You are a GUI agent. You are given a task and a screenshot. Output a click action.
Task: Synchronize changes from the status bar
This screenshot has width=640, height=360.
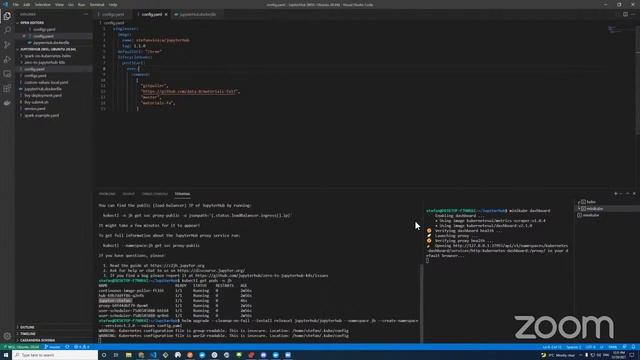click(67, 347)
